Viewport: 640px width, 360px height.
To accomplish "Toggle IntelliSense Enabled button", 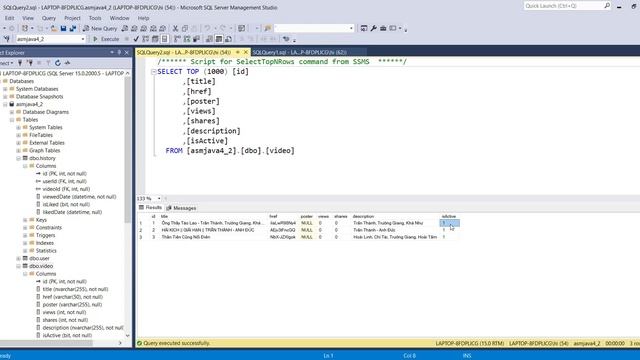I will [x=164, y=39].
